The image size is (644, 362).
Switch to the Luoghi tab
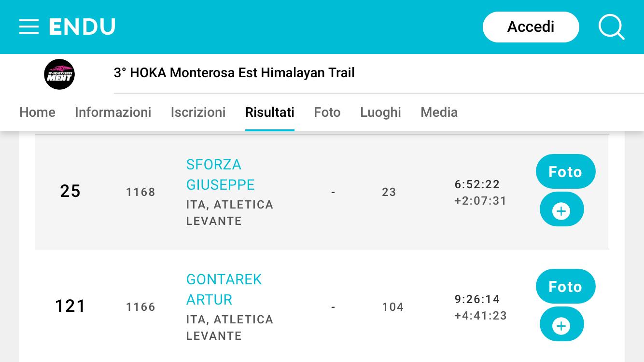click(x=380, y=112)
